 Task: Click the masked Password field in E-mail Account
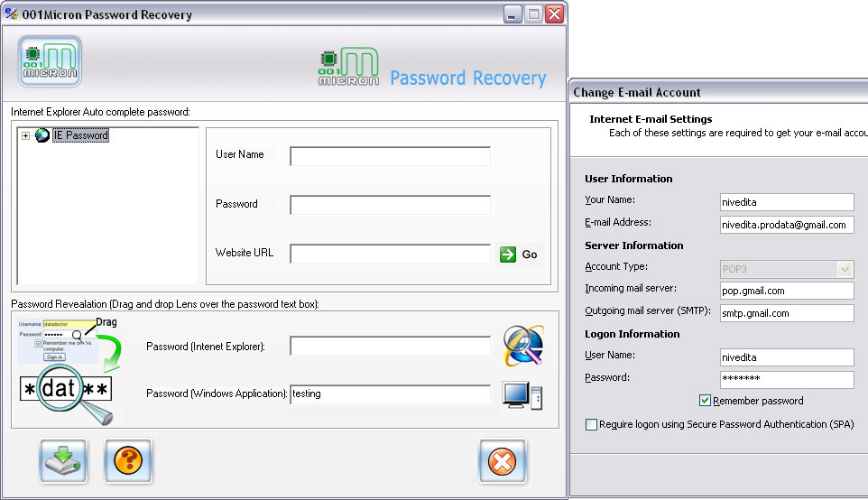pos(787,380)
